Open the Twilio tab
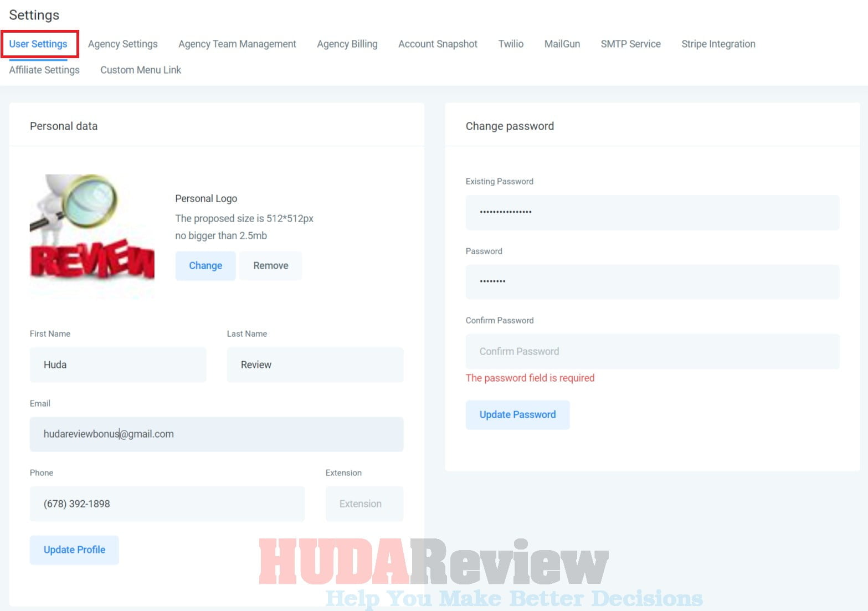The image size is (868, 611). (511, 44)
